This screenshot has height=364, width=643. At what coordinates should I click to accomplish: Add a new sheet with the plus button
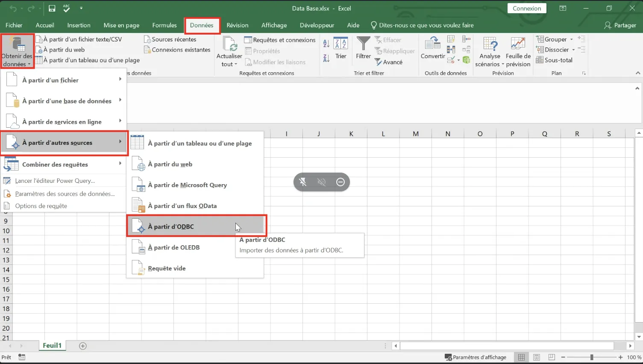coord(83,346)
